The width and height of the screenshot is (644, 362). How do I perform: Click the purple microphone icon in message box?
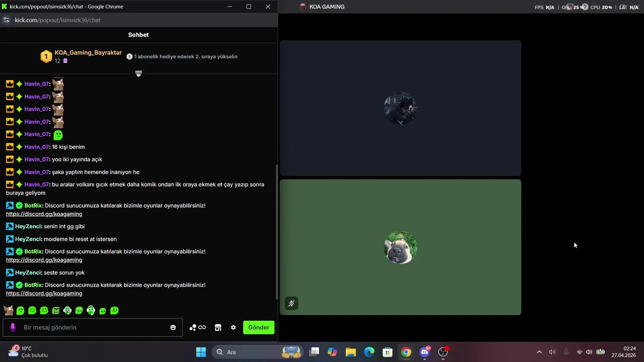click(x=13, y=327)
